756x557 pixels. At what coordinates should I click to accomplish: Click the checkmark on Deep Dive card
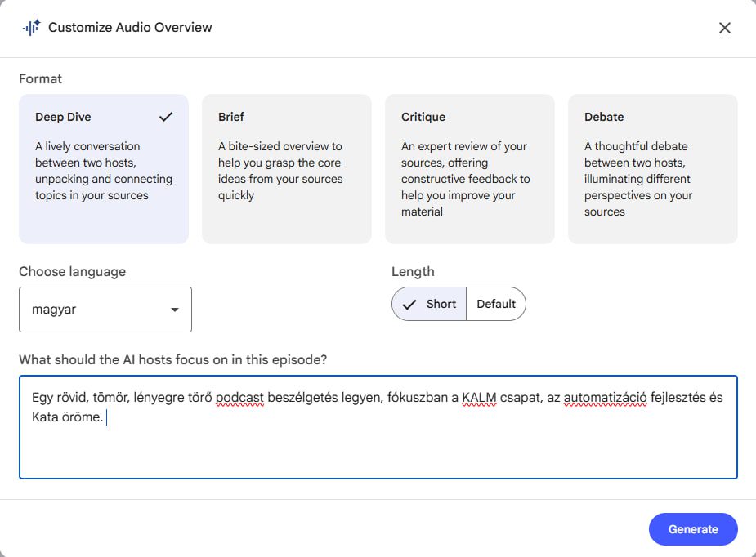(166, 117)
